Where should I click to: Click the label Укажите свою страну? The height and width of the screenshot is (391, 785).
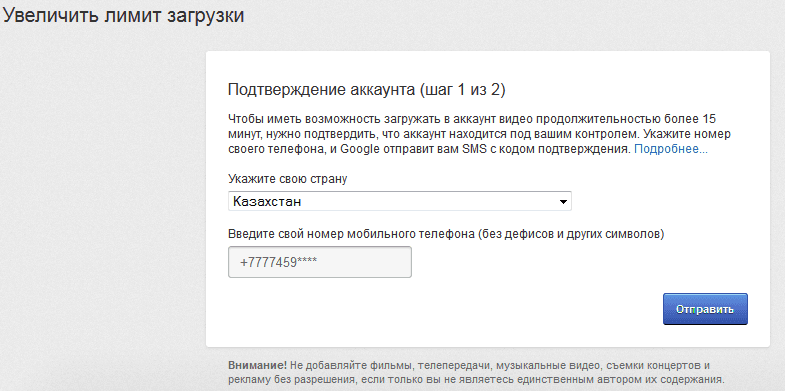[x=287, y=179]
